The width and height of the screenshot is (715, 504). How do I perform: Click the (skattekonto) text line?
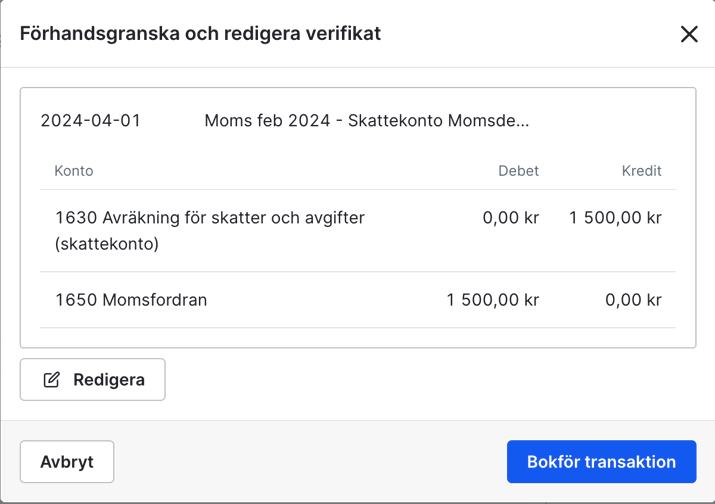(x=107, y=243)
